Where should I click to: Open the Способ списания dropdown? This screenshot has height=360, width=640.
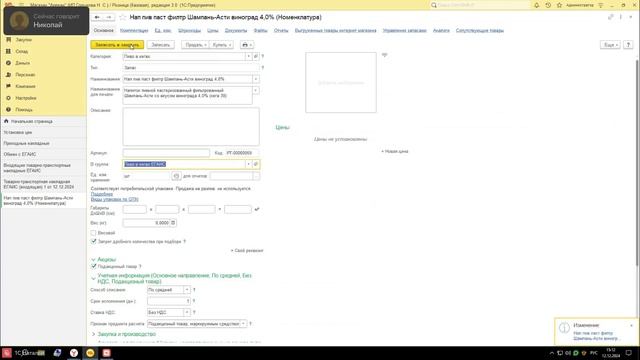point(187,290)
